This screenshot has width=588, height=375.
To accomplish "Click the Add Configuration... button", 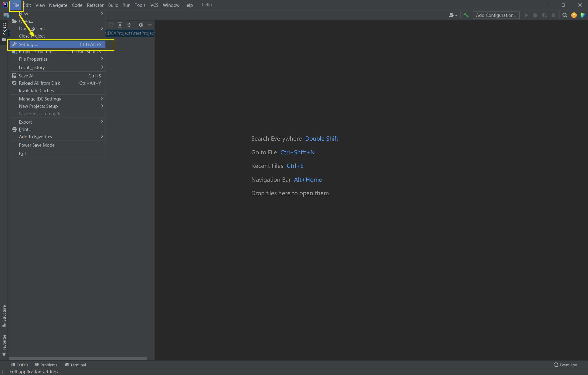I will pos(496,15).
